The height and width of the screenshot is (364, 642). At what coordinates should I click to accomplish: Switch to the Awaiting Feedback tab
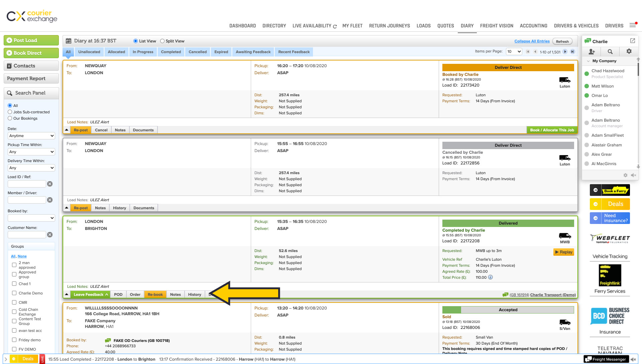pyautogui.click(x=253, y=52)
